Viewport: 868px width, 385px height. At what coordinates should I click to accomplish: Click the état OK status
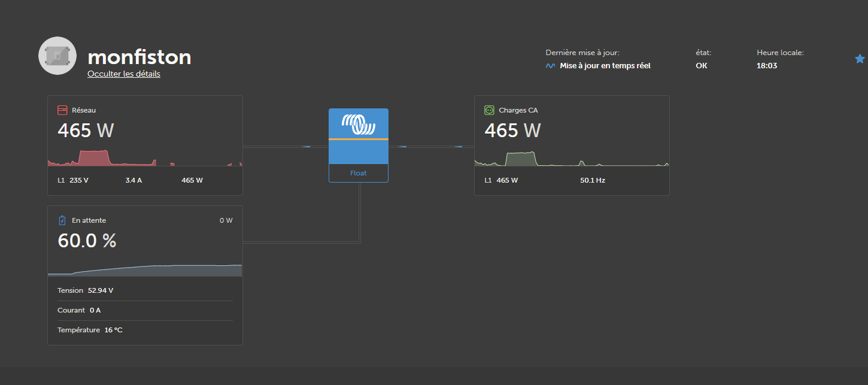pyautogui.click(x=702, y=66)
